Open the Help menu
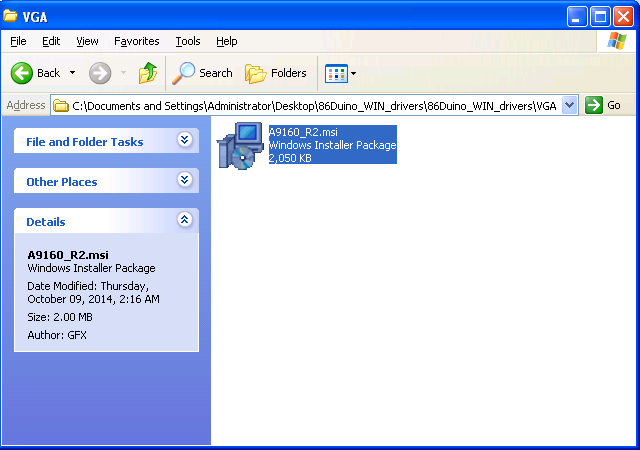Image resolution: width=640 pixels, height=450 pixels. [227, 41]
